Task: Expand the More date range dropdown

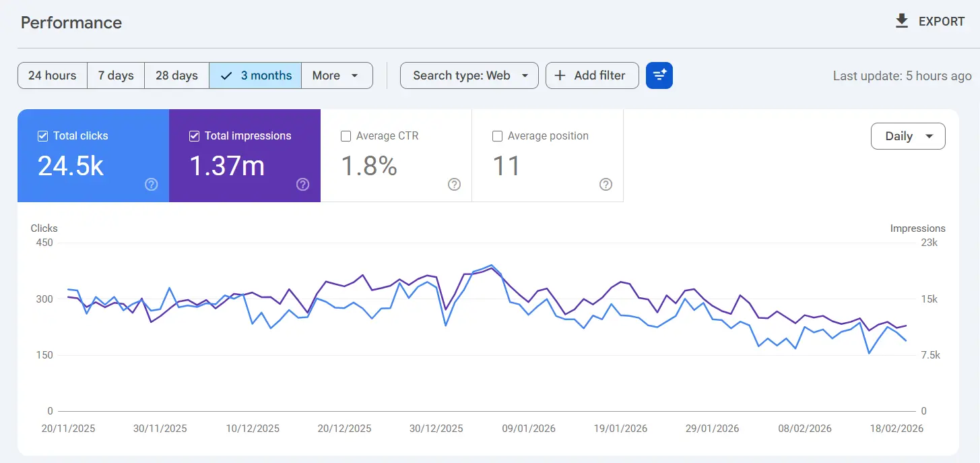Action: click(337, 75)
